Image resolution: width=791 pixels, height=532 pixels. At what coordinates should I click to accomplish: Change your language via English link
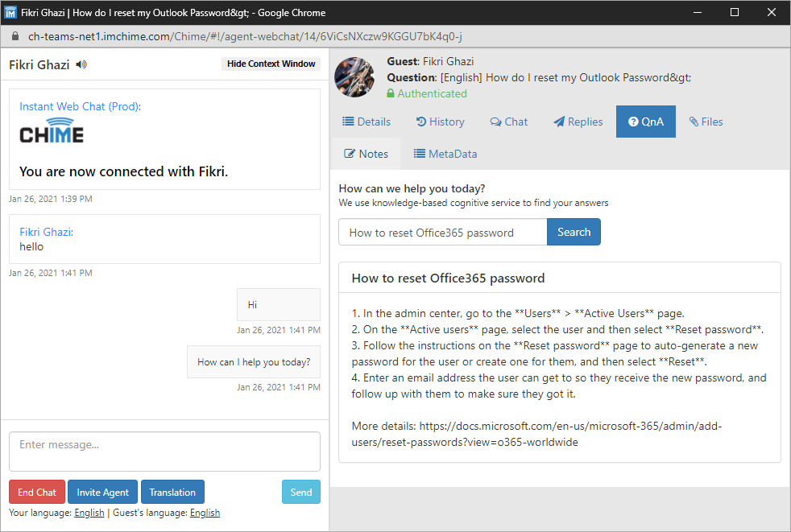pos(89,513)
